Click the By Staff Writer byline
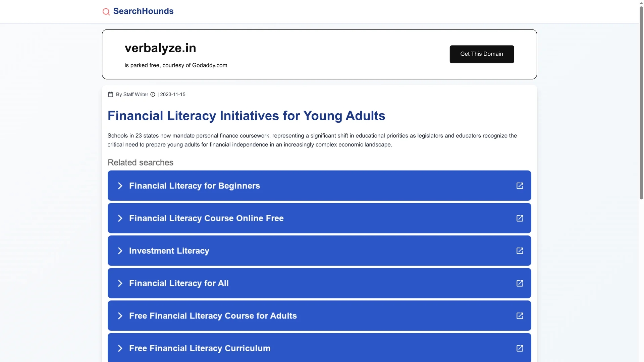This screenshot has width=644, height=362. click(132, 95)
